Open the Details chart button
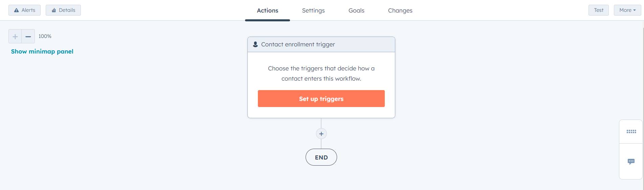Screen dimensions: 644x190 click(x=63, y=10)
